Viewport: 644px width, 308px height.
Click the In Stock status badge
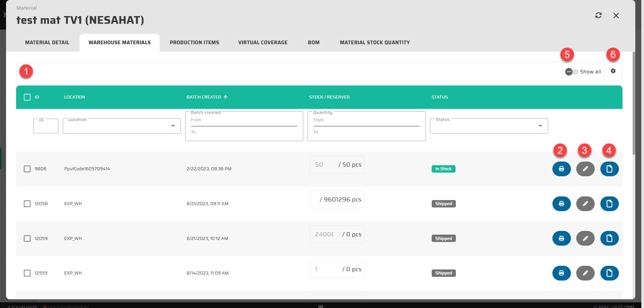click(x=443, y=169)
